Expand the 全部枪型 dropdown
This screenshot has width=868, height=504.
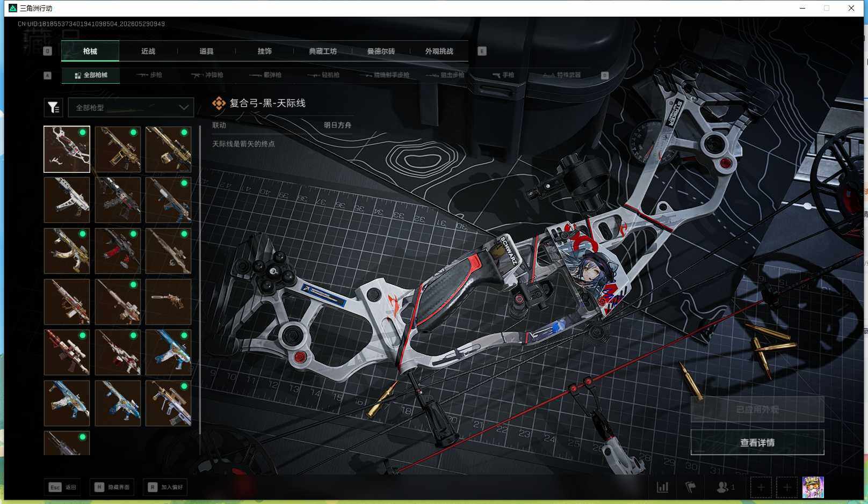point(131,108)
